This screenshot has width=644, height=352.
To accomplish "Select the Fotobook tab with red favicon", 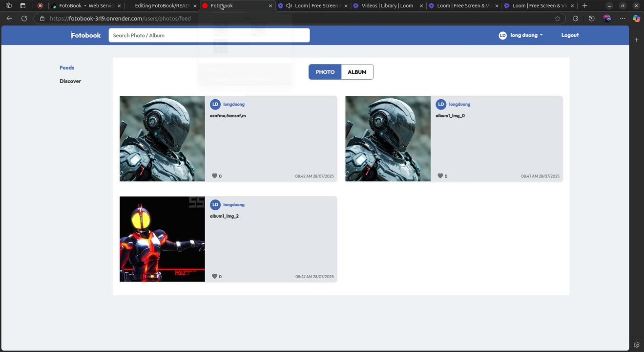I will 237,6.
